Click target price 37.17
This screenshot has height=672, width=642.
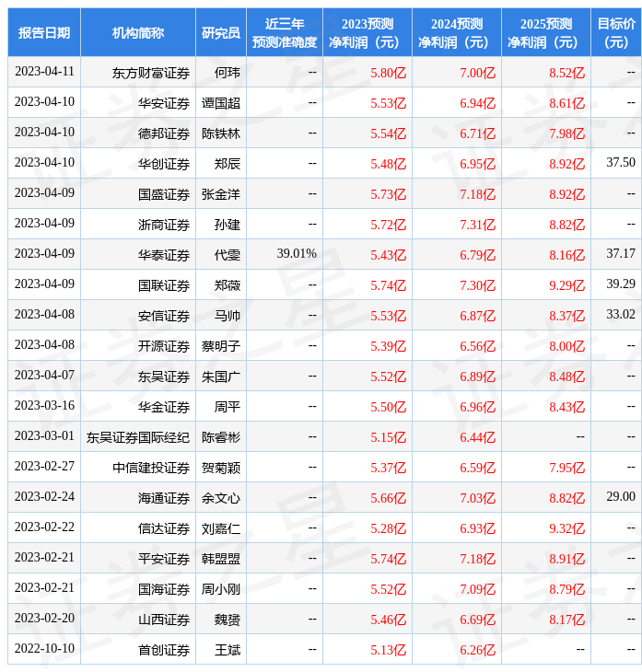pyautogui.click(x=621, y=254)
